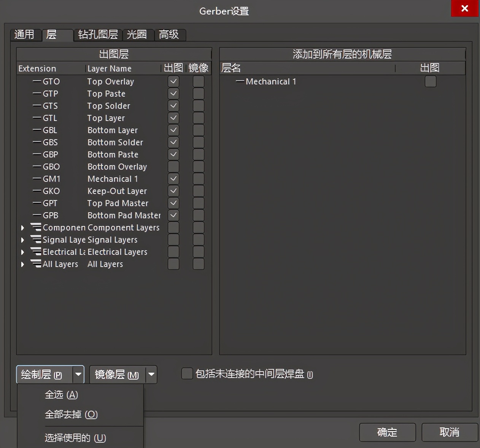Switch to the 钻孔图层 tab
This screenshot has width=480, height=448.
(97, 35)
